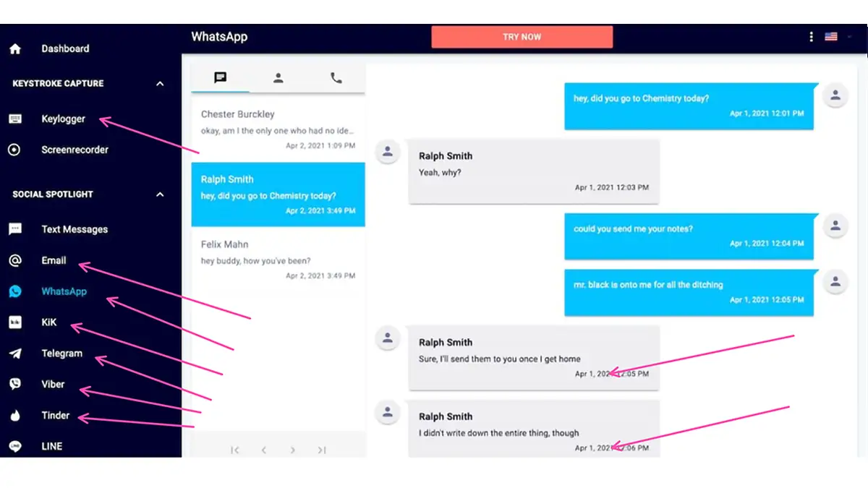Image resolution: width=868 pixels, height=488 pixels.
Task: Click the 'Apr 1, 2021 12:03 PM' timestamp
Action: tap(612, 188)
